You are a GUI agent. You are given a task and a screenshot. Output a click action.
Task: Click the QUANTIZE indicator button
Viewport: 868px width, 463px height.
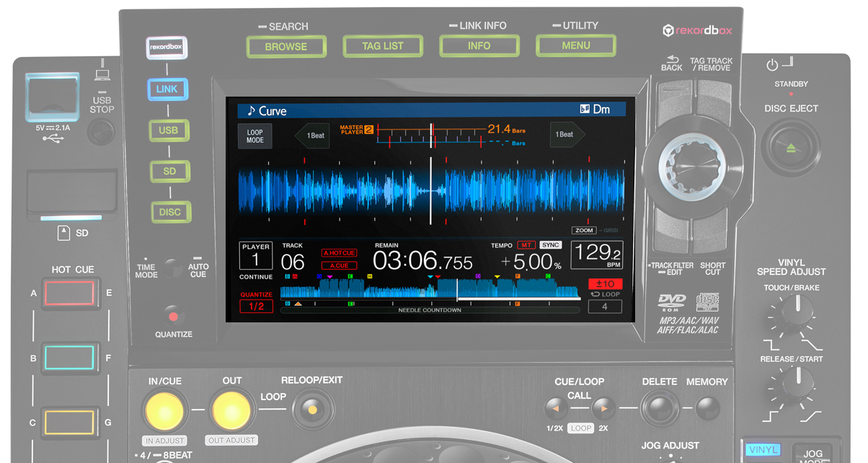[173, 315]
